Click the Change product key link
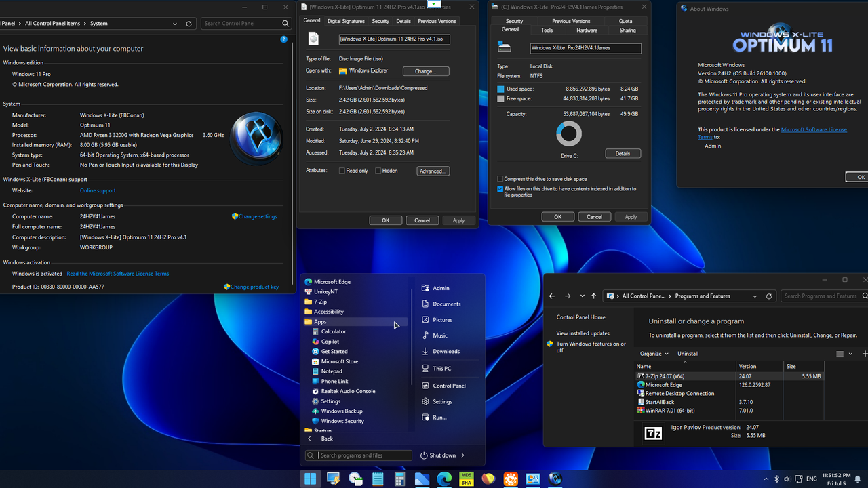Viewport: 868px width, 488px height. [x=255, y=287]
